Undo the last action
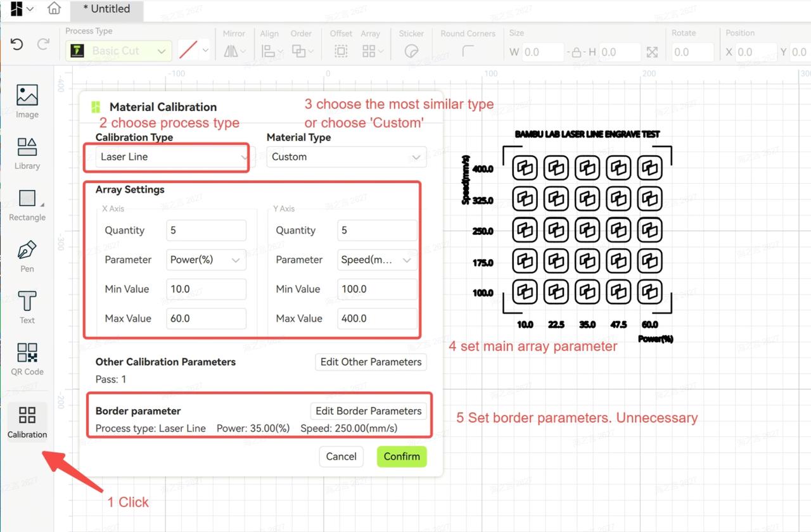Image resolution: width=811 pixels, height=532 pixels. (x=17, y=44)
